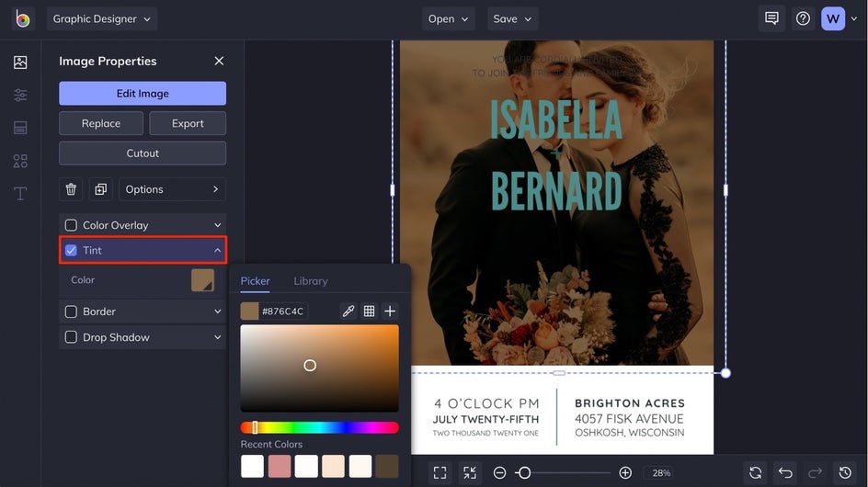The width and height of the screenshot is (868, 487).
Task: Open the Image Manager sidebar icon
Action: pyautogui.click(x=20, y=62)
